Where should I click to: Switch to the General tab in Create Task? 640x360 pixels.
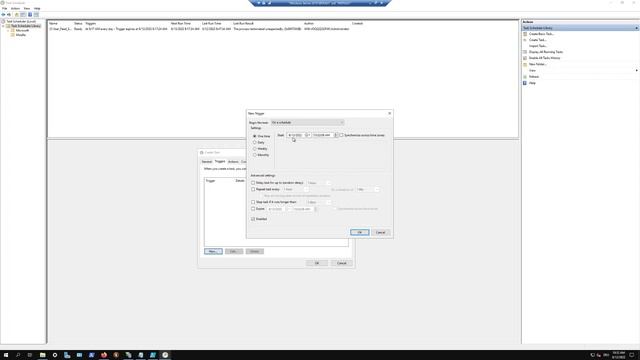click(x=207, y=162)
